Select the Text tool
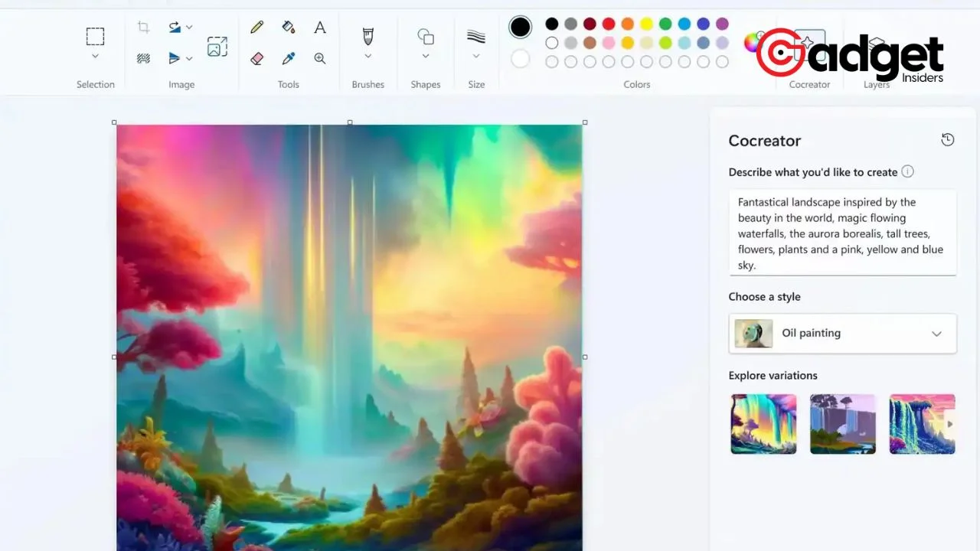This screenshot has height=551, width=980. [320, 28]
